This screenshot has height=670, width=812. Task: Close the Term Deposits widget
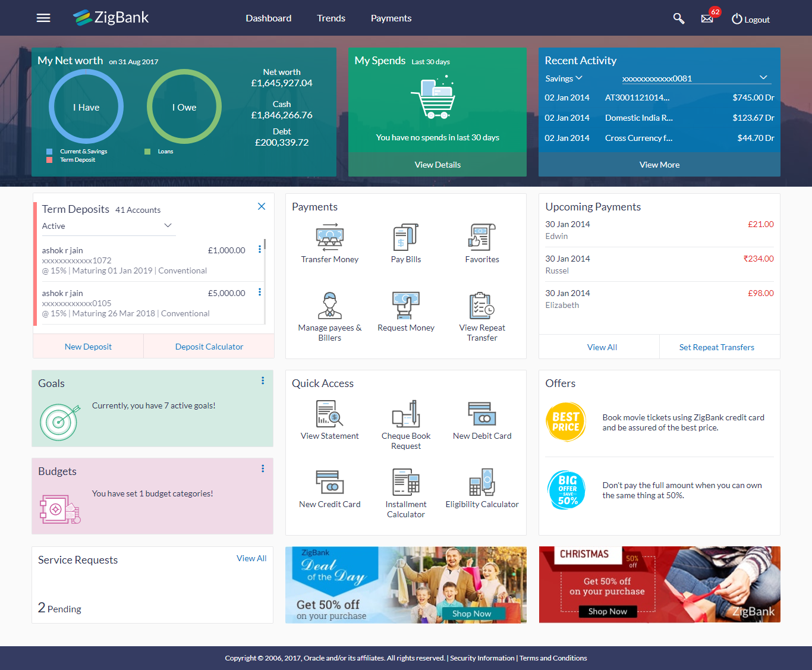coord(262,206)
